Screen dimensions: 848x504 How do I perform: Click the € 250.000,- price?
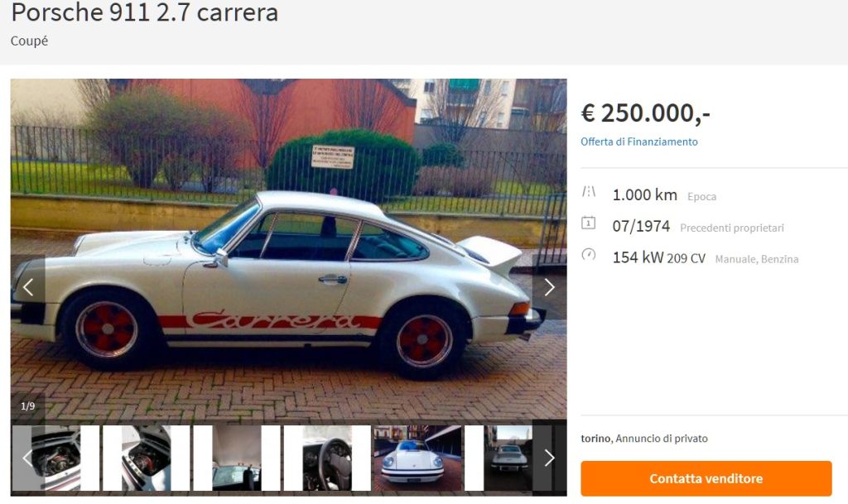[645, 113]
